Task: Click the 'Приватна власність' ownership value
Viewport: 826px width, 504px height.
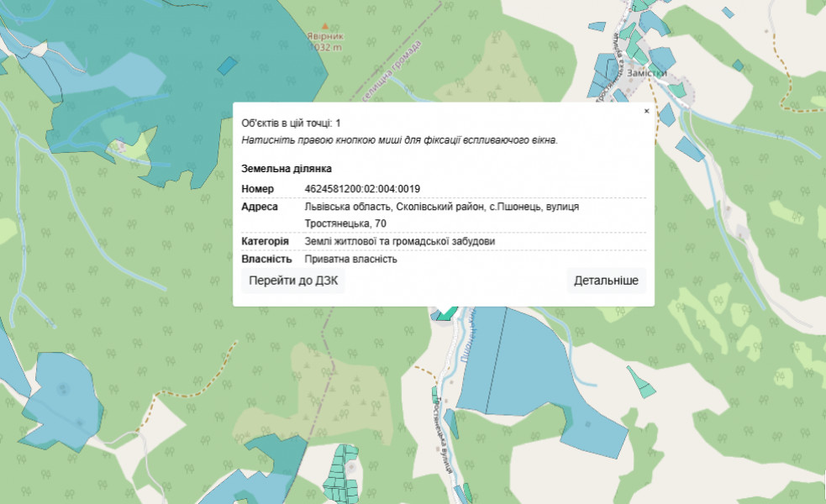Action: (x=350, y=260)
